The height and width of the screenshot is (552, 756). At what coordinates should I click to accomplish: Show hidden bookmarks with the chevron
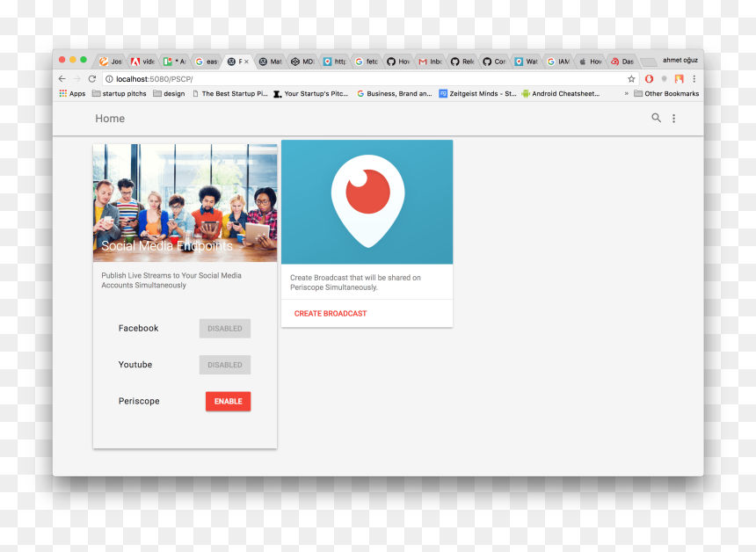(626, 93)
